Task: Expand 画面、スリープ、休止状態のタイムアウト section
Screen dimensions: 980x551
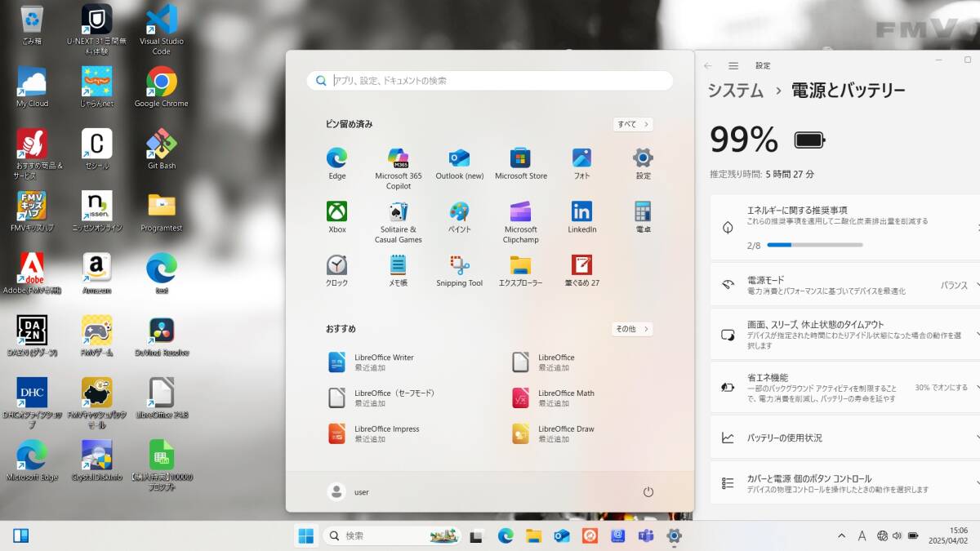Action: (844, 335)
